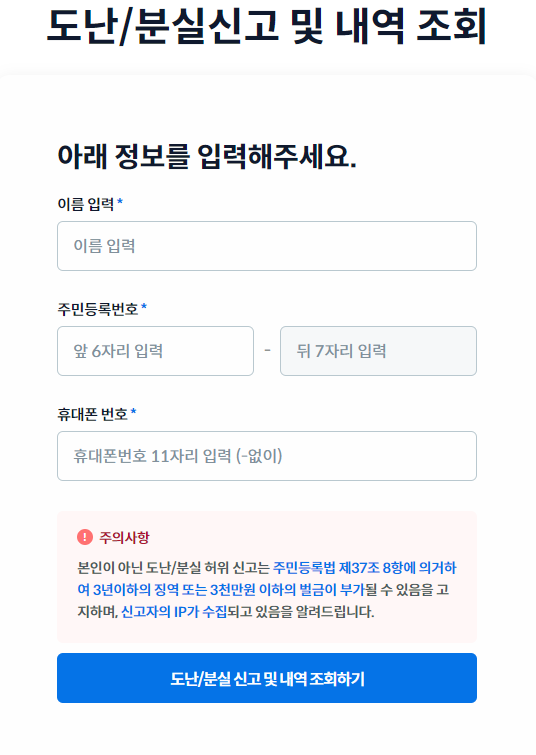Click the pink caution notice box
The image size is (536, 755).
coord(267,577)
